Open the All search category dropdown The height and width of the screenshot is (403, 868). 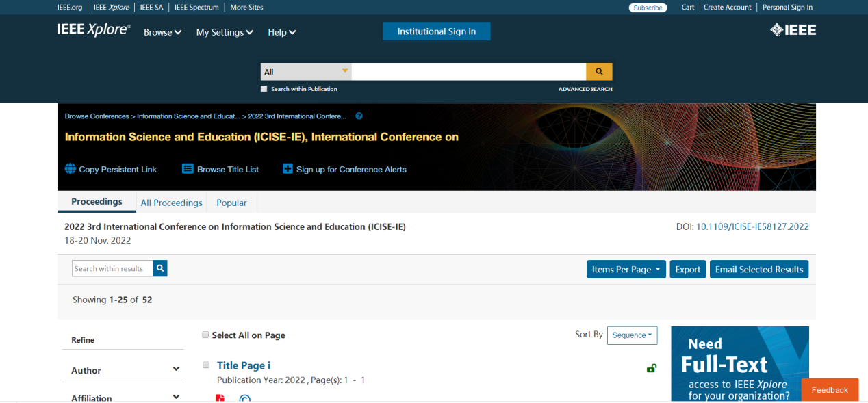(x=306, y=71)
